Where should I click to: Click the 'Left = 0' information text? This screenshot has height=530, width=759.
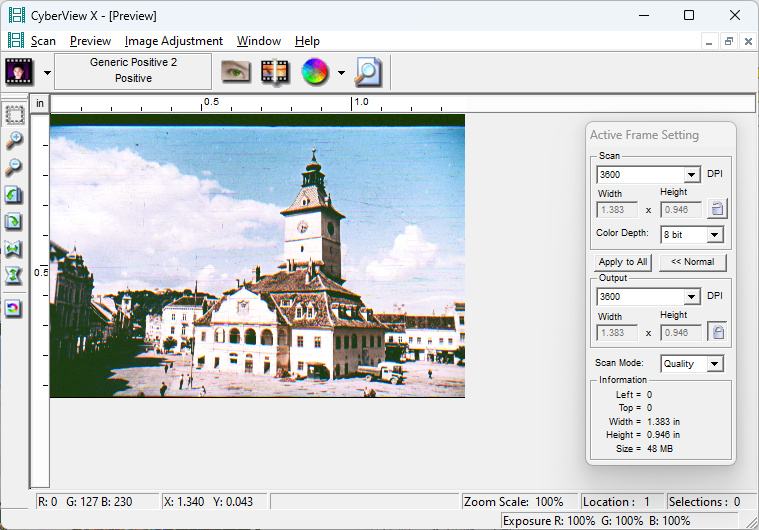[634, 394]
